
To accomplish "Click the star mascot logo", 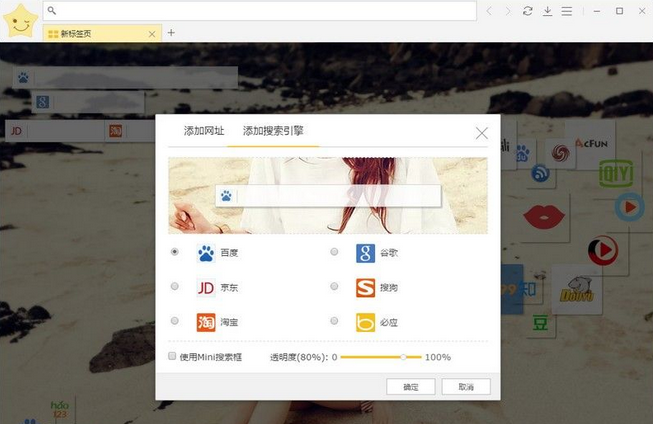I will click(20, 21).
